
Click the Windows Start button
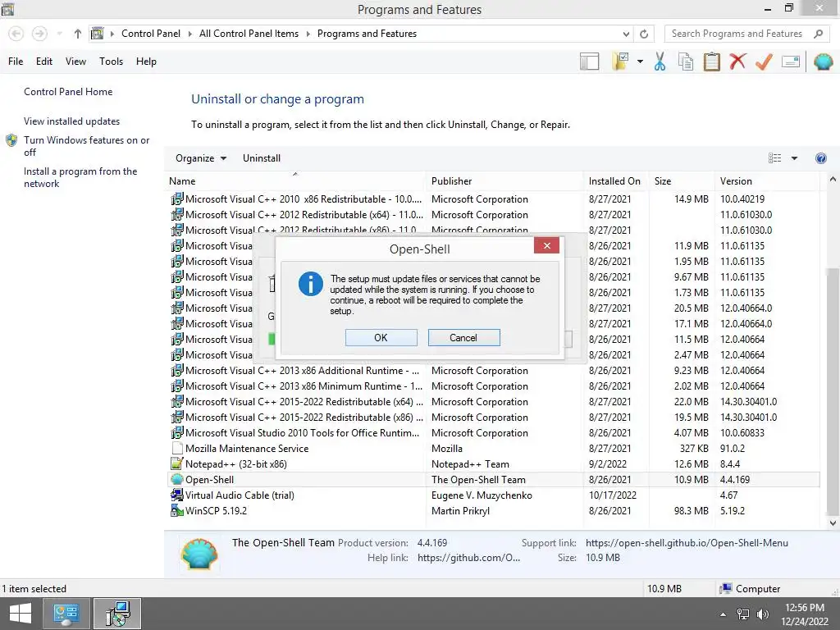coord(21,614)
